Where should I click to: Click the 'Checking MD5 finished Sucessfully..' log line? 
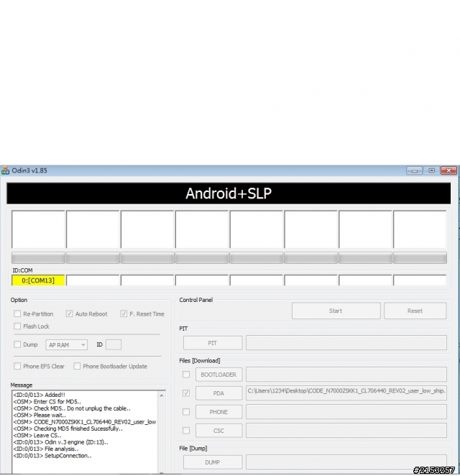point(68,429)
